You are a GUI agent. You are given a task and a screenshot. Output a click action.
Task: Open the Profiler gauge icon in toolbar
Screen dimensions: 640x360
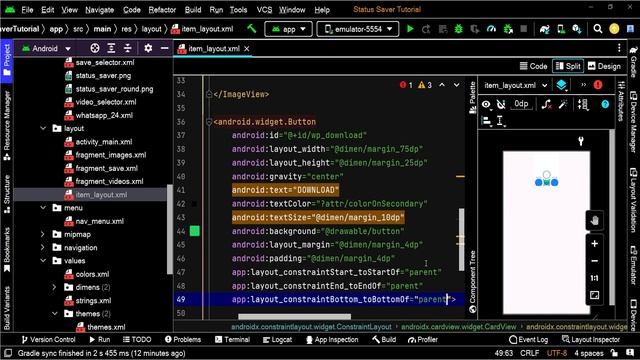(491, 29)
